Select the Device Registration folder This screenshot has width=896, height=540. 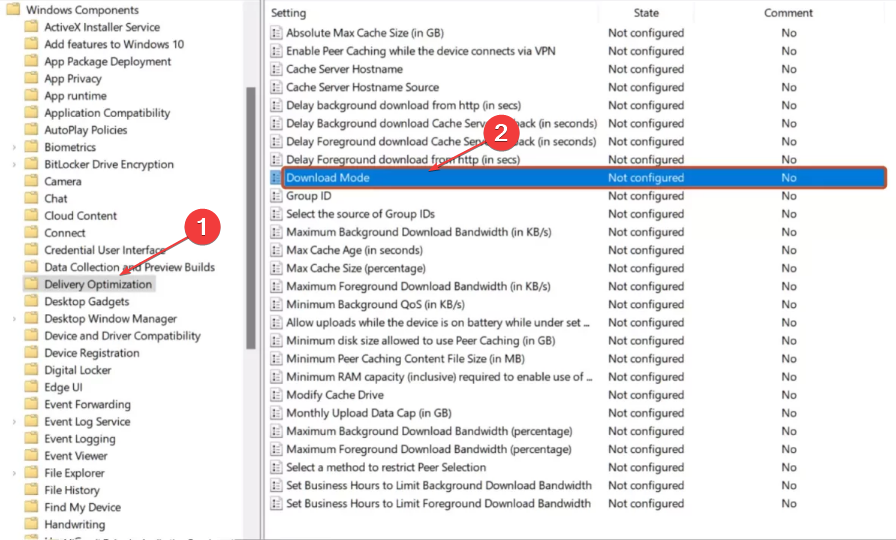[x=92, y=353]
